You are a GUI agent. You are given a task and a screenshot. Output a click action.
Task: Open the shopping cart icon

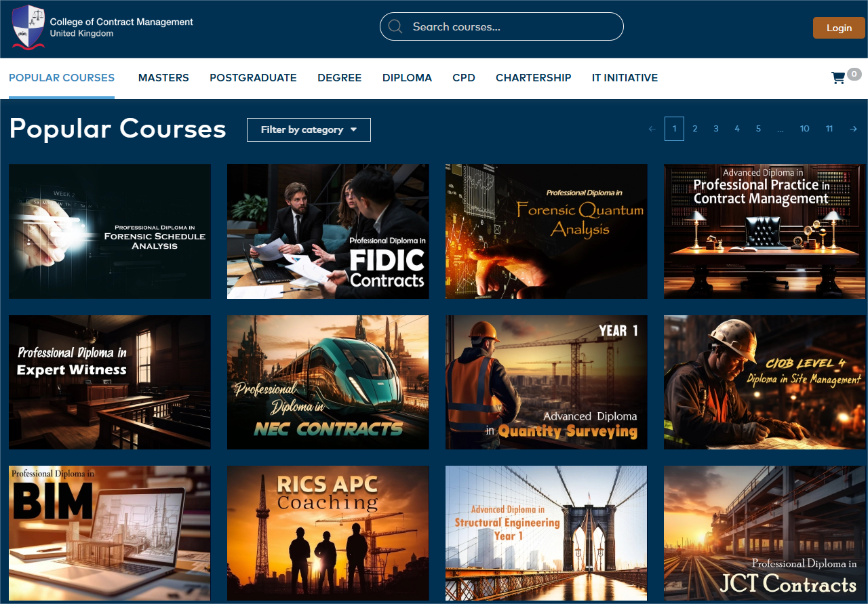point(838,78)
